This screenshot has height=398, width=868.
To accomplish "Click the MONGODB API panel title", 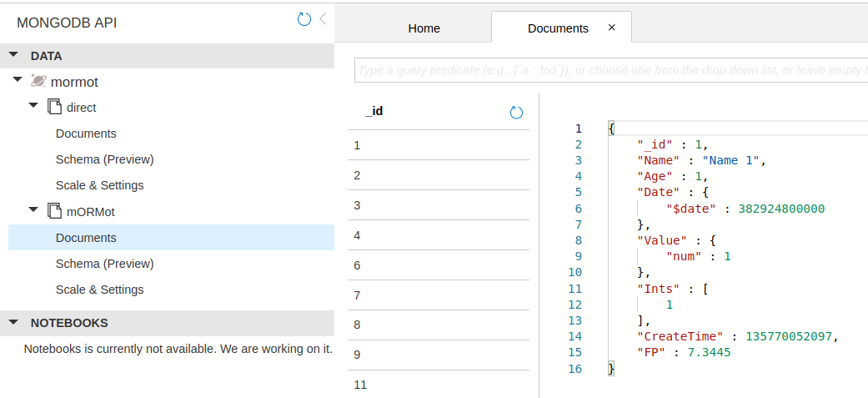I will pos(67,23).
